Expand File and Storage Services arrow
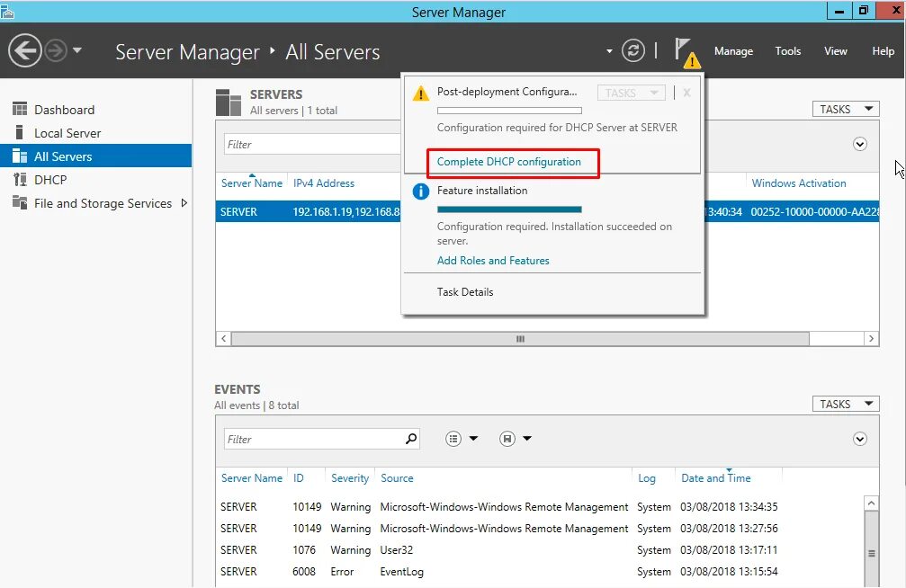The height and width of the screenshot is (588, 906). click(184, 202)
